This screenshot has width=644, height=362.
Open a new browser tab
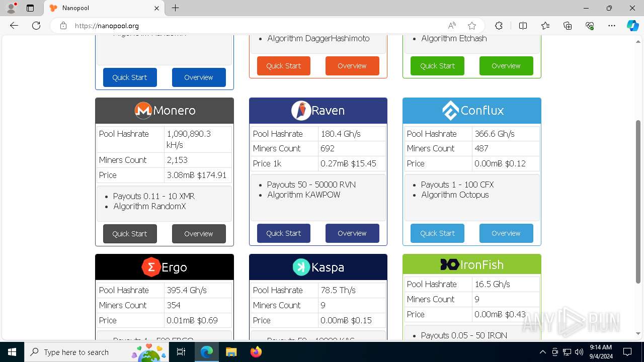tap(175, 8)
